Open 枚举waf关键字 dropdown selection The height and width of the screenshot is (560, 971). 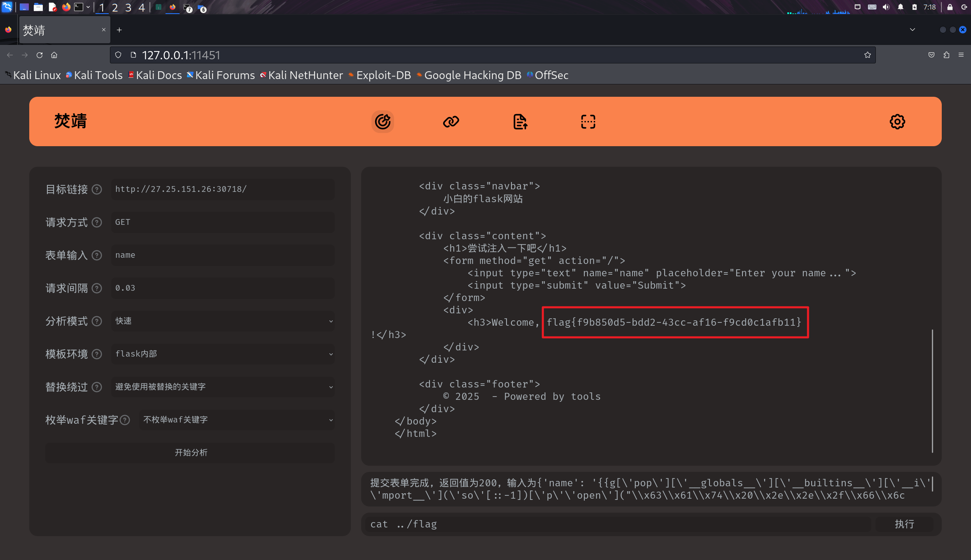pos(237,420)
